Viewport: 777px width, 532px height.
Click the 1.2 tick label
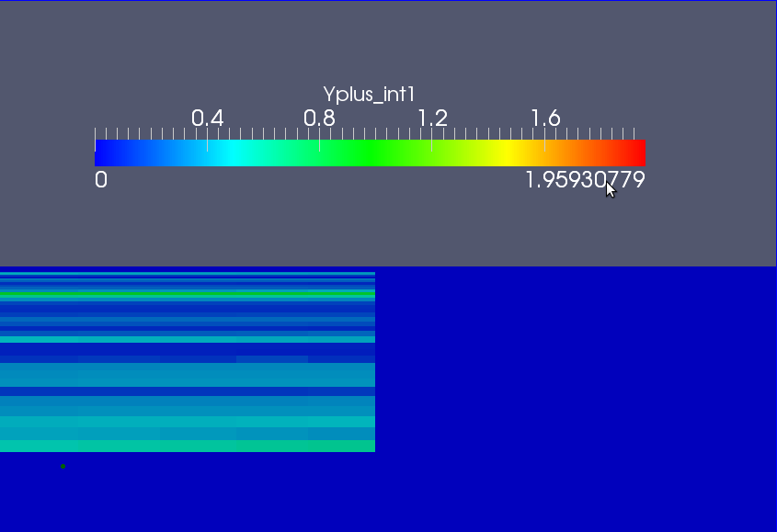coord(432,119)
